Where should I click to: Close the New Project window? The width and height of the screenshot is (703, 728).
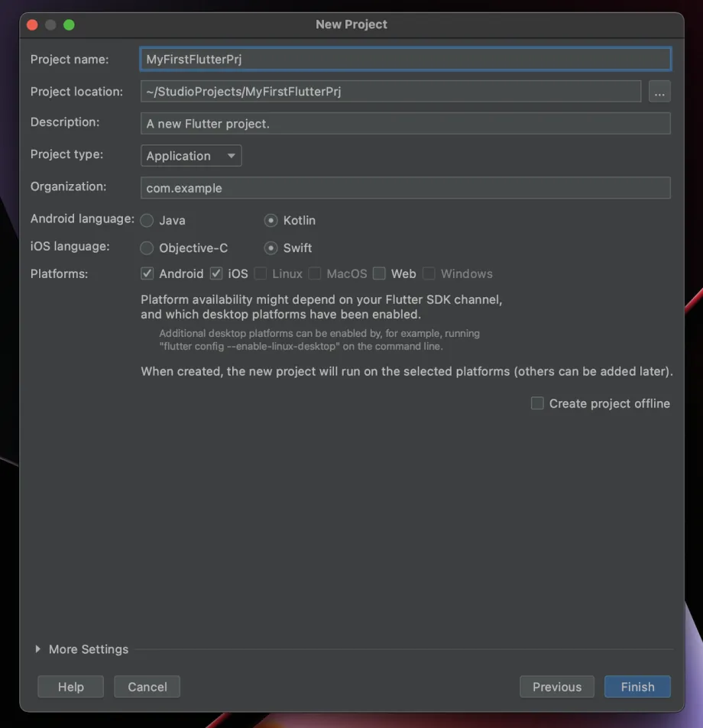pyautogui.click(x=33, y=24)
